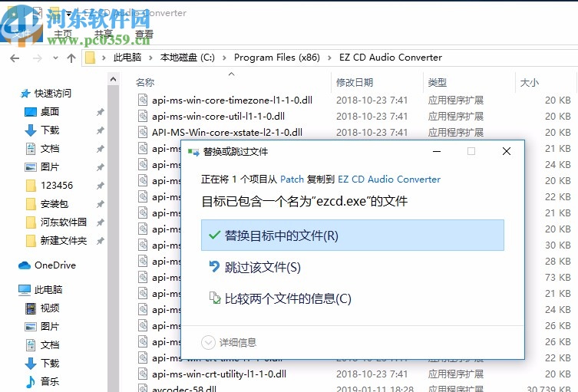Select file api-ms-win-core-util-l1-1-0.dll

(x=218, y=117)
